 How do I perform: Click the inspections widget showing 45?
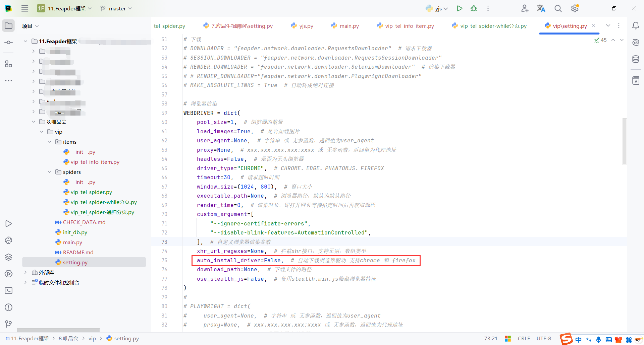point(600,40)
